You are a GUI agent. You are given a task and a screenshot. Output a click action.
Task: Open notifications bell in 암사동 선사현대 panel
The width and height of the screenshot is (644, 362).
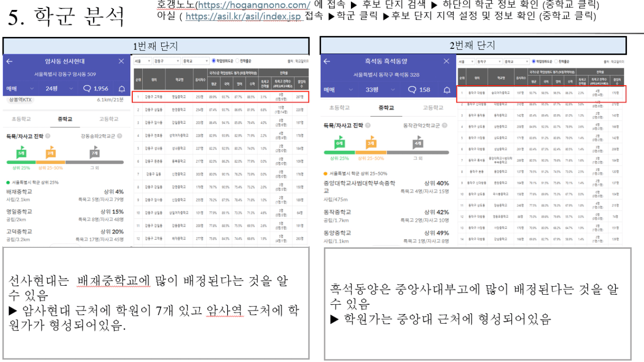click(x=122, y=89)
